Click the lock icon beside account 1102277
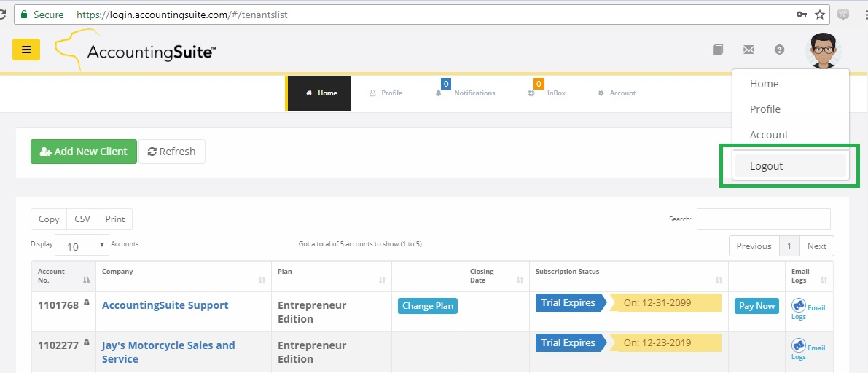The image size is (868, 373). click(x=86, y=342)
